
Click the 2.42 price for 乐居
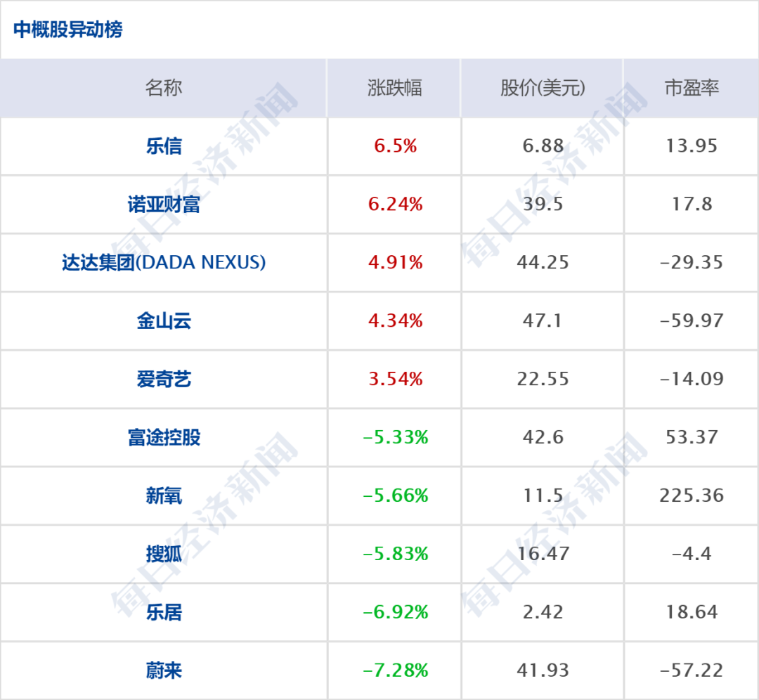[x=543, y=612]
